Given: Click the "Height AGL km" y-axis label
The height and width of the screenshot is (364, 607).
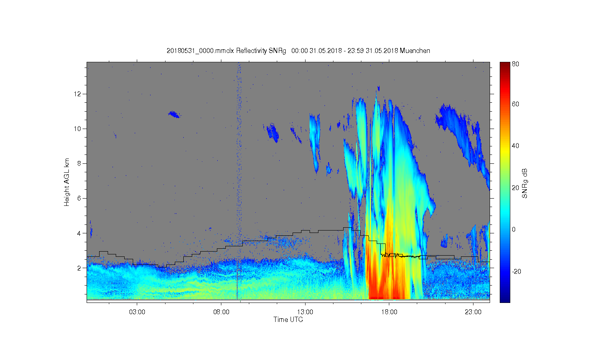Looking at the screenshot, I should 67,182.
